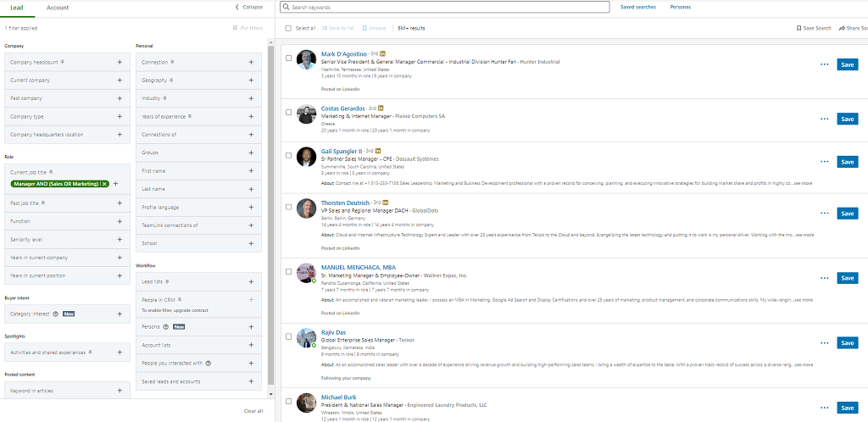The image size is (868, 422).
Task: Tick checkbox for MANUEL MENCHACA
Action: point(288,271)
